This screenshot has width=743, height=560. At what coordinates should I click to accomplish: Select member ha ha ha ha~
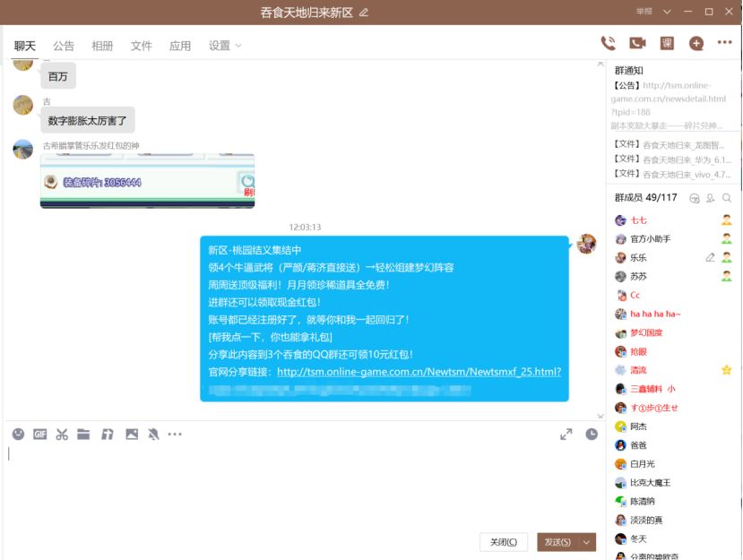click(673, 314)
